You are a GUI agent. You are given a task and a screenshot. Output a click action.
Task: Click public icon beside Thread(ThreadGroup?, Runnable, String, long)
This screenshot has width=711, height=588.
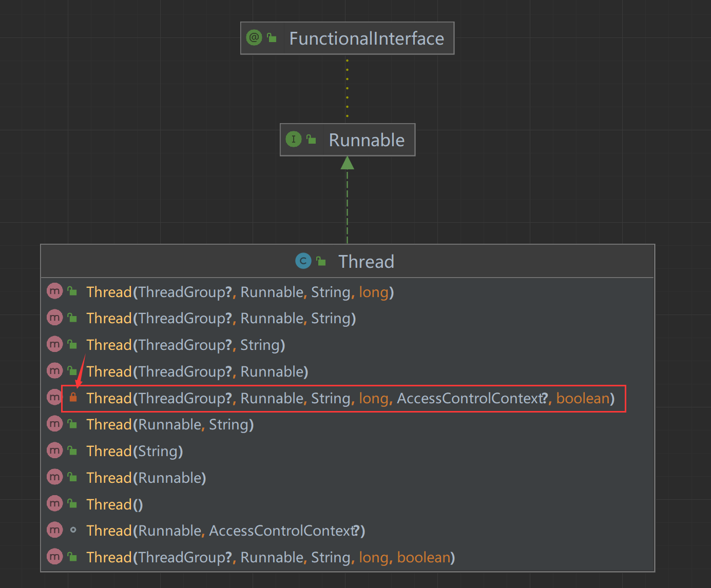(73, 291)
